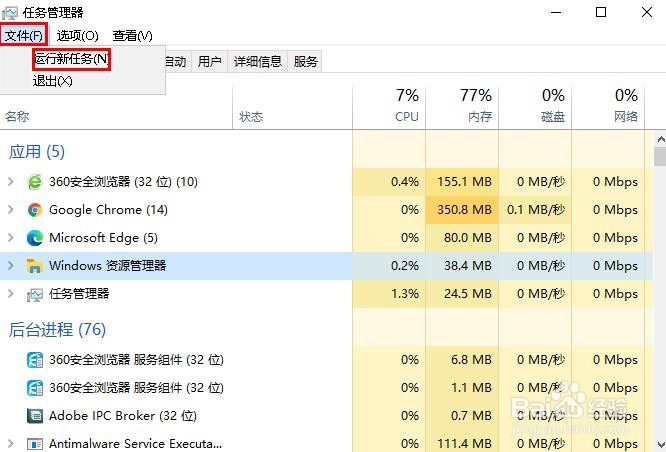The image size is (666, 452).
Task: Click Task Manager's 1.3% CPU value
Action: 405,294
